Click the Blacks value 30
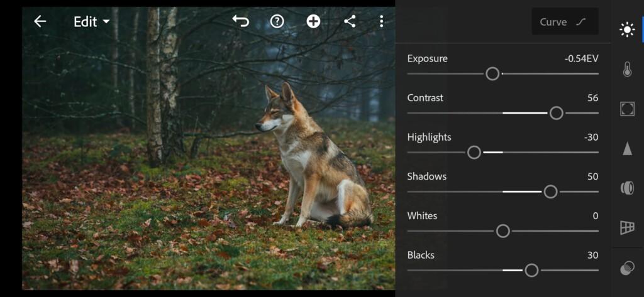The height and width of the screenshot is (297, 644). click(592, 256)
